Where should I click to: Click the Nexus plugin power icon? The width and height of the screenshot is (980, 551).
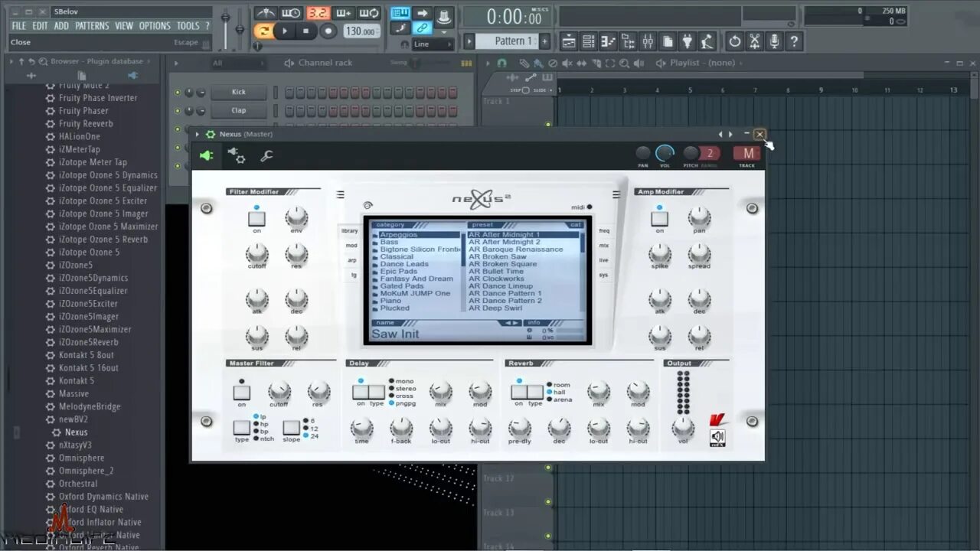pyautogui.click(x=207, y=156)
